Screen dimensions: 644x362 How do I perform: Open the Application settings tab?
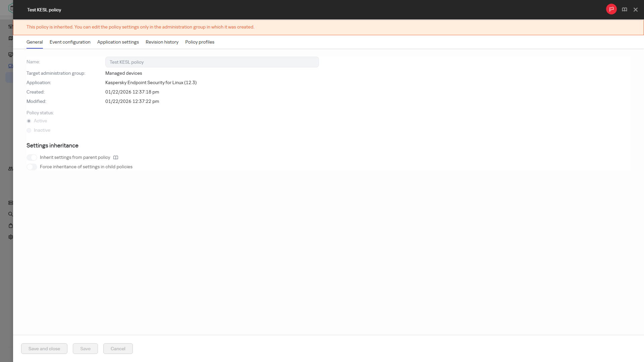click(118, 42)
